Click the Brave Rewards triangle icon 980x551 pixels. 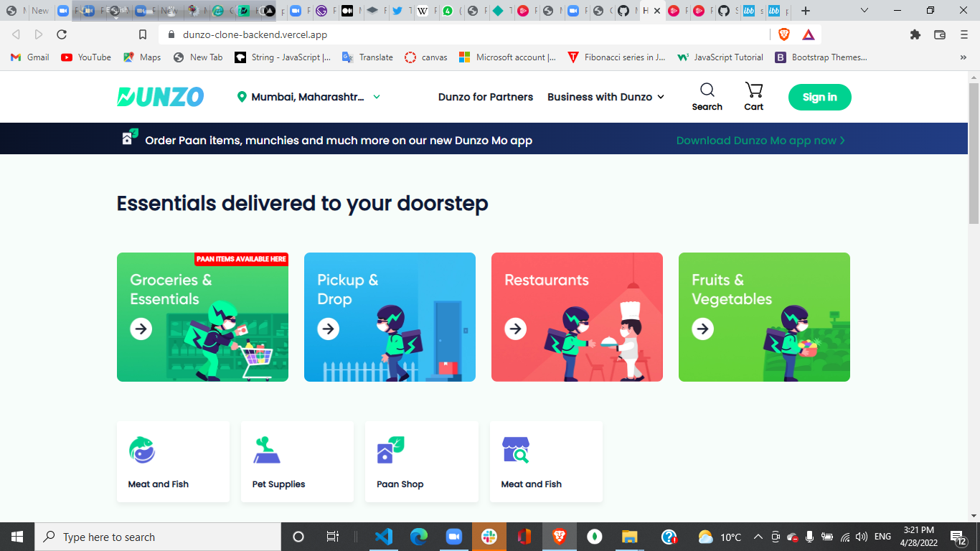(x=809, y=34)
